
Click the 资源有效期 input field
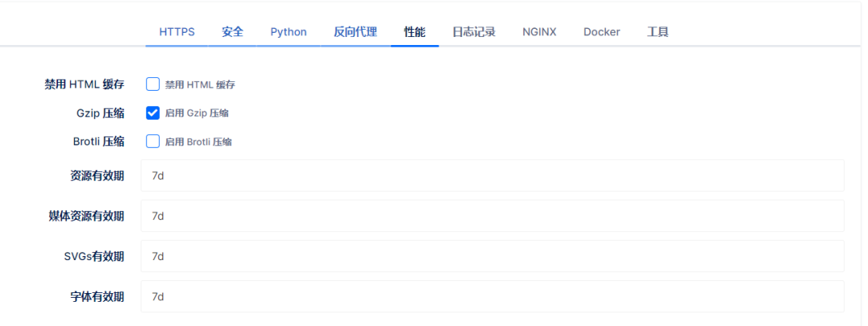[x=492, y=175]
